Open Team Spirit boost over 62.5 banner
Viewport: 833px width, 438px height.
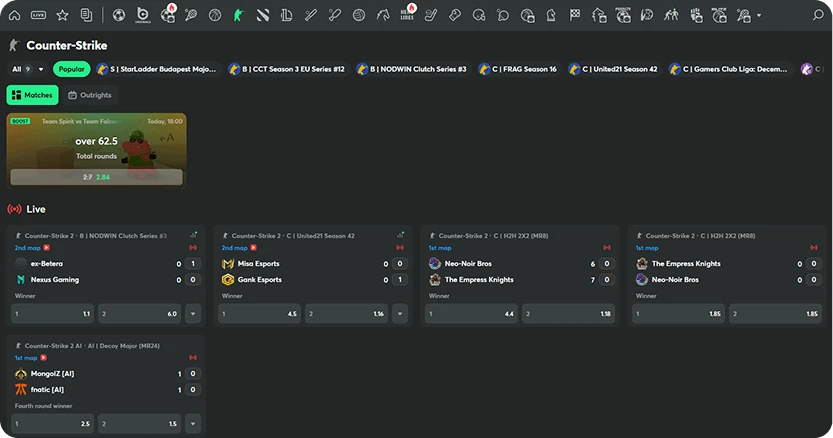click(x=96, y=149)
